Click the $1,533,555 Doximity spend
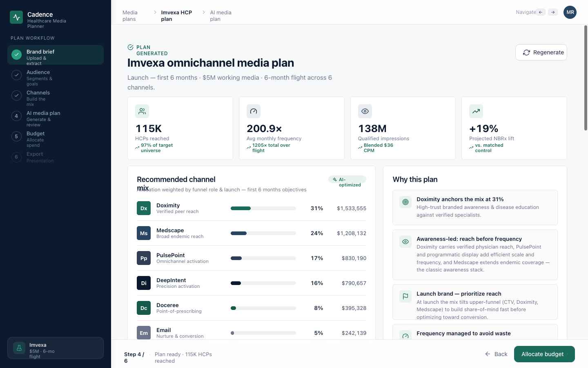This screenshot has width=588, height=368. coord(351,209)
